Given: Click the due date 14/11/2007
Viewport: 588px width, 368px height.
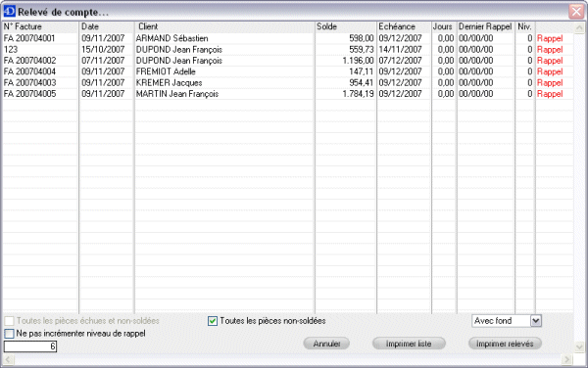Looking at the screenshot, I should 400,49.
